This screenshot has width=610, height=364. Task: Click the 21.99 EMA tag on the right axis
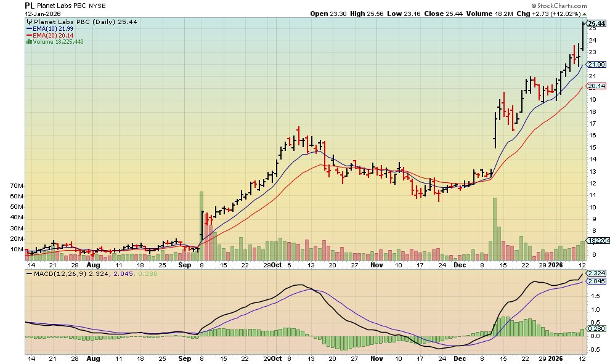(596, 65)
